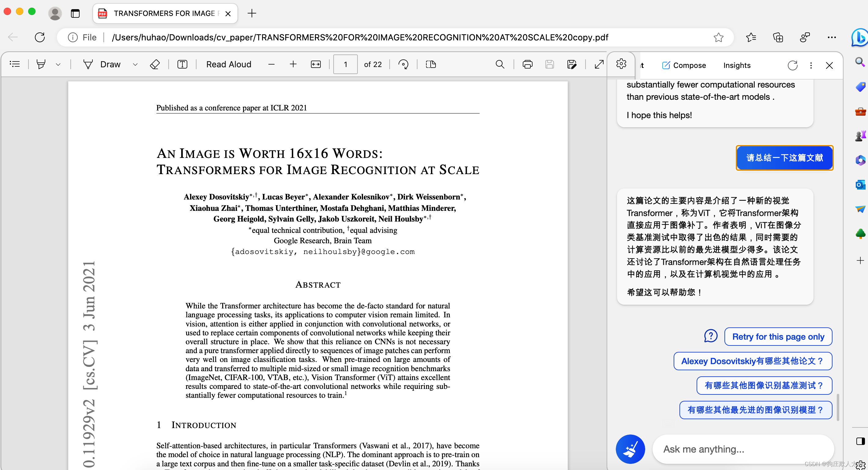This screenshot has width=868, height=470.
Task: Click the new topic broom button
Action: pyautogui.click(x=630, y=449)
